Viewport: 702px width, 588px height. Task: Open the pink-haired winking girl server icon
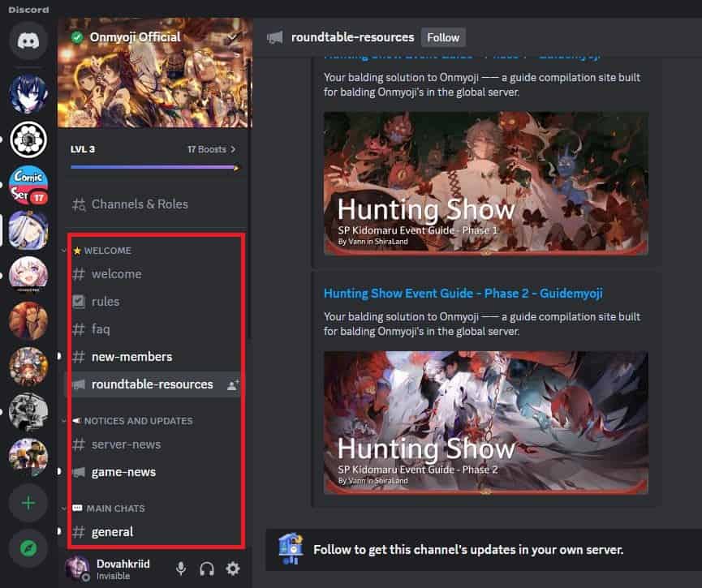pyautogui.click(x=28, y=275)
